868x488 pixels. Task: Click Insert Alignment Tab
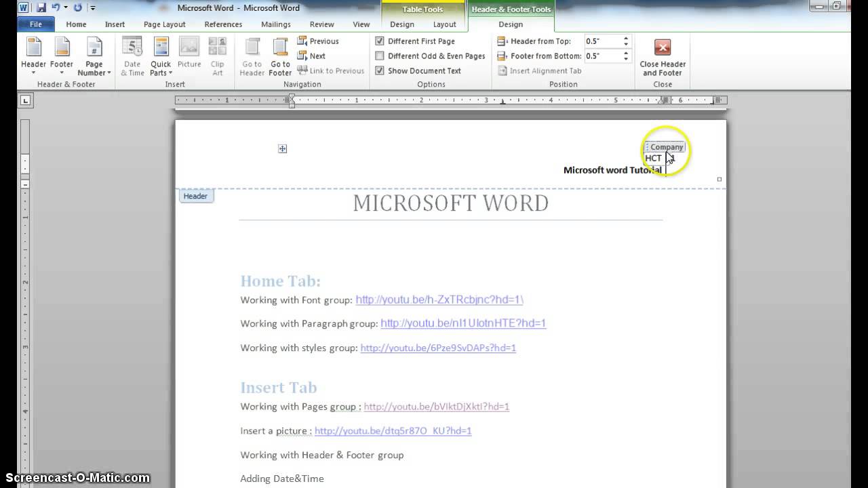pos(540,70)
